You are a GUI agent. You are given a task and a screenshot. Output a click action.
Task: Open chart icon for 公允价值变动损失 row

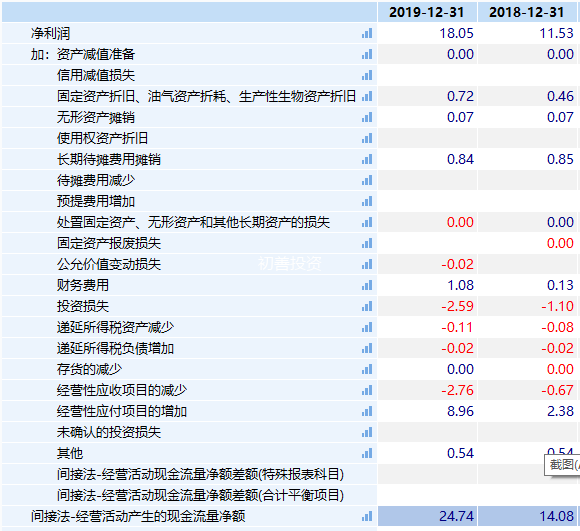coord(367,264)
